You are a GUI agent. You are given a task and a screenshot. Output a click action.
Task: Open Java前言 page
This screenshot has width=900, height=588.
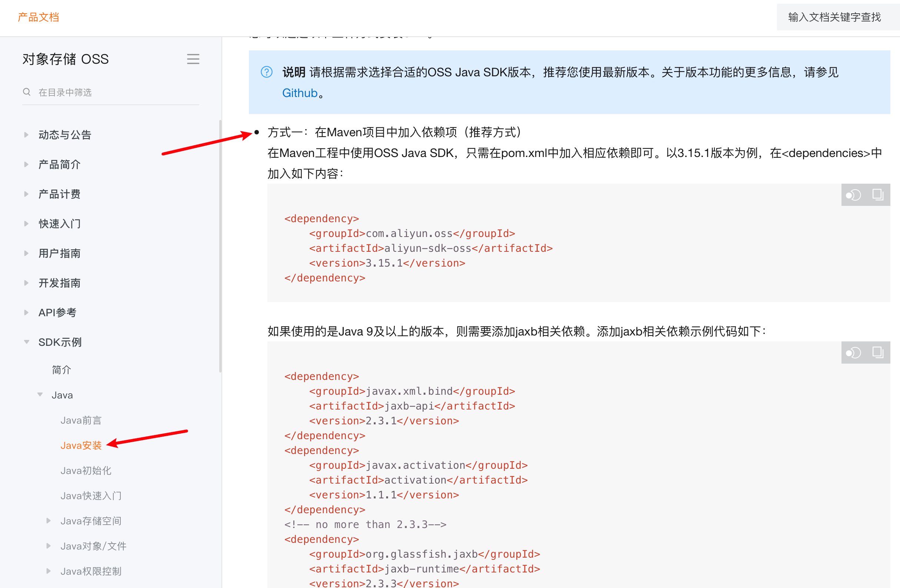click(x=81, y=421)
